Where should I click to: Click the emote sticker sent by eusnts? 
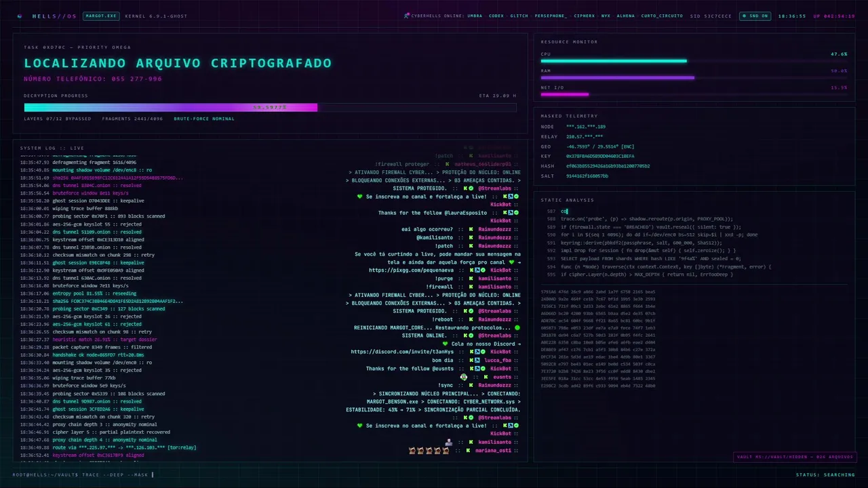[x=464, y=377]
